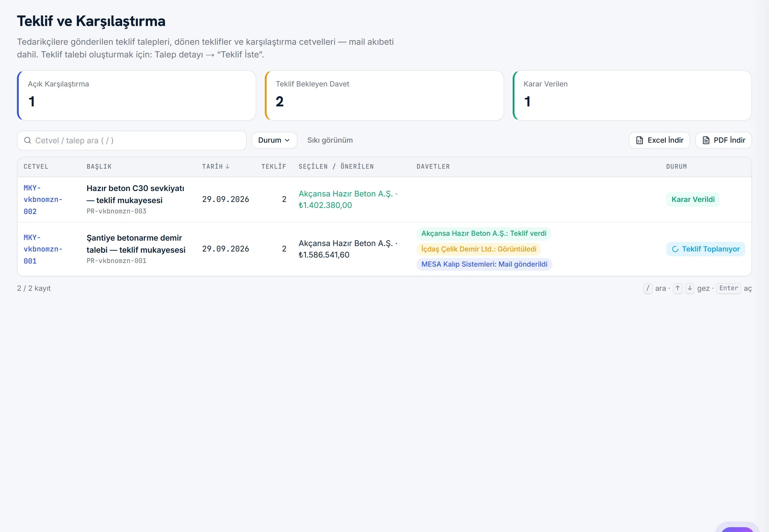Open the Durum filter dropdown
Viewport: 769px width, 532px height.
274,140
